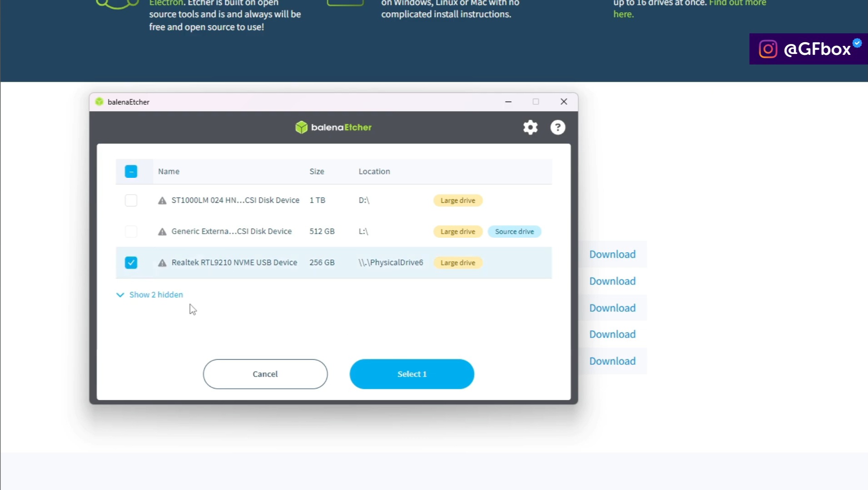
Task: Check the ST1000LM 1 TB drive checkbox
Action: [131, 201]
